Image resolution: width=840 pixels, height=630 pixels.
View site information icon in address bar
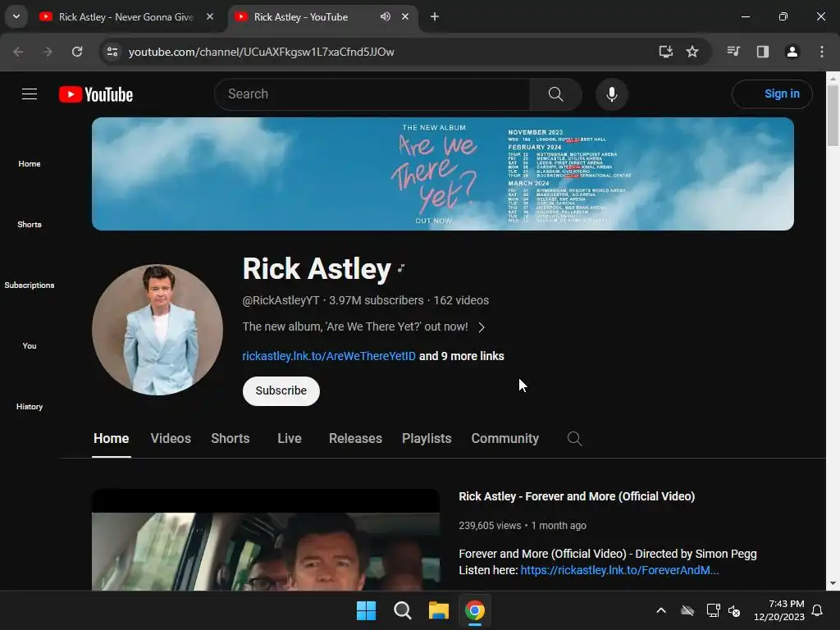[x=112, y=52]
